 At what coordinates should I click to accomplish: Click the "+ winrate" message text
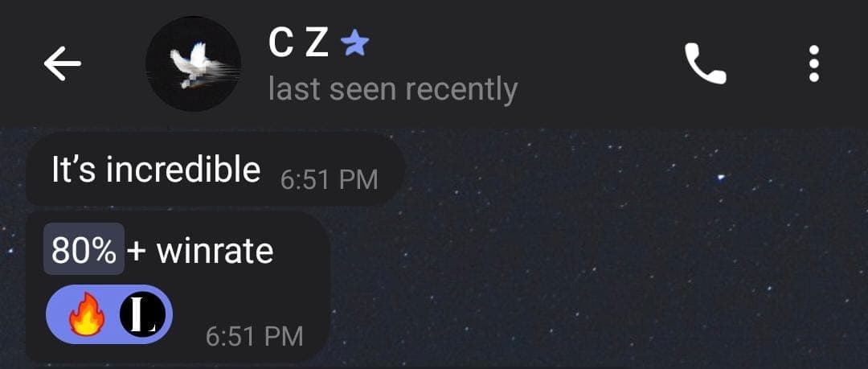[x=200, y=252]
